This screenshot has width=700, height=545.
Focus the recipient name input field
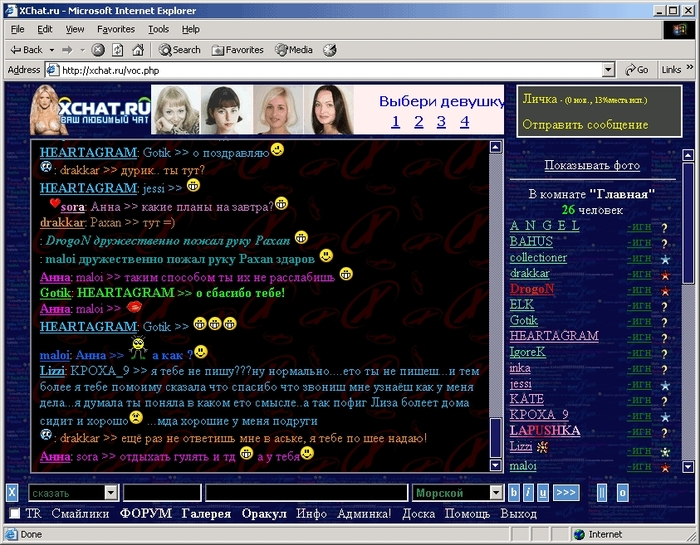[x=162, y=493]
